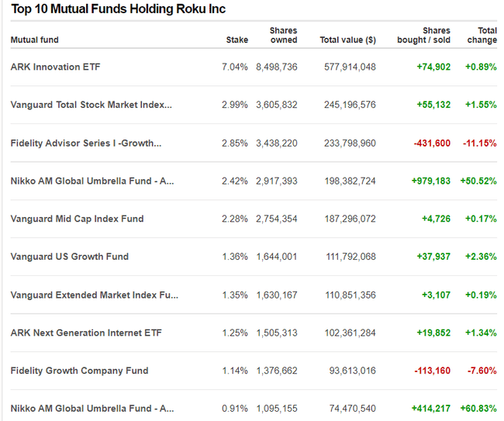This screenshot has height=421, width=504.
Task: Sort table by Stake column header
Action: pyautogui.click(x=237, y=40)
